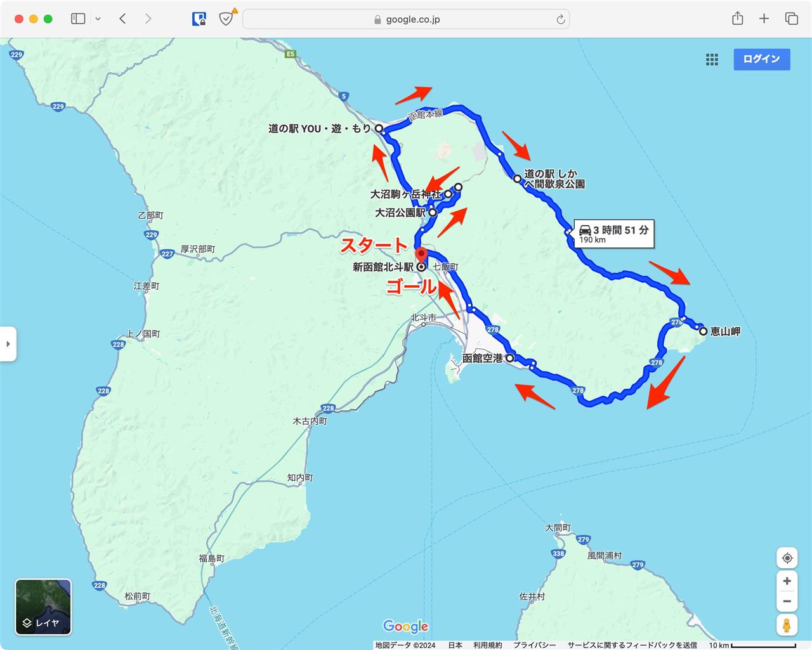Image resolution: width=812 pixels, height=650 pixels.
Task: Focus the google.co.jp address bar
Action: (406, 19)
